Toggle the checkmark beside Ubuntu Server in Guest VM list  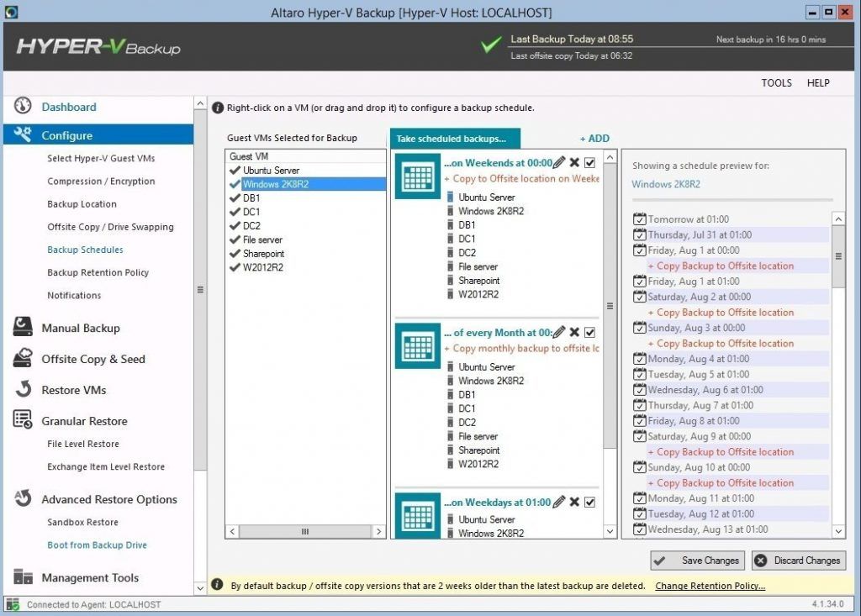[235, 171]
